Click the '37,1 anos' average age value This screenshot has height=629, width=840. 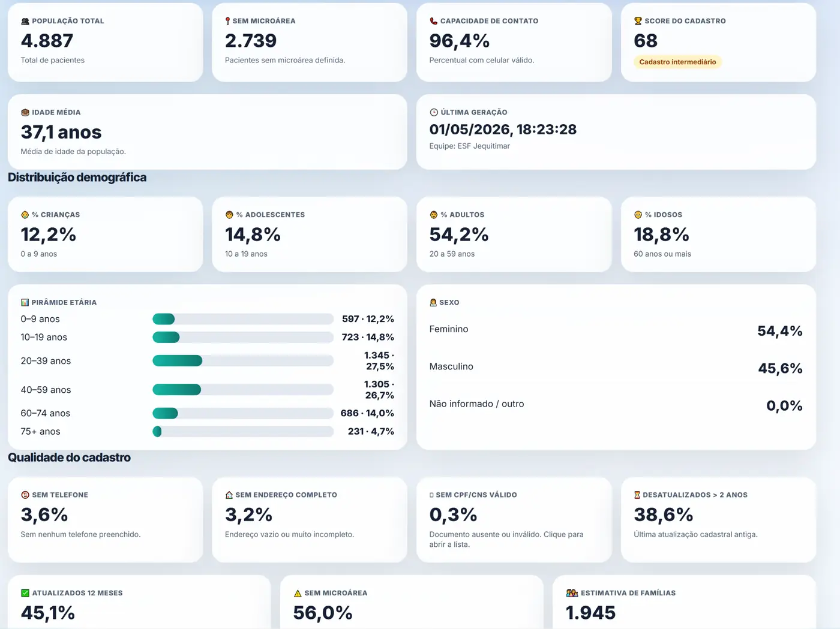tap(61, 132)
